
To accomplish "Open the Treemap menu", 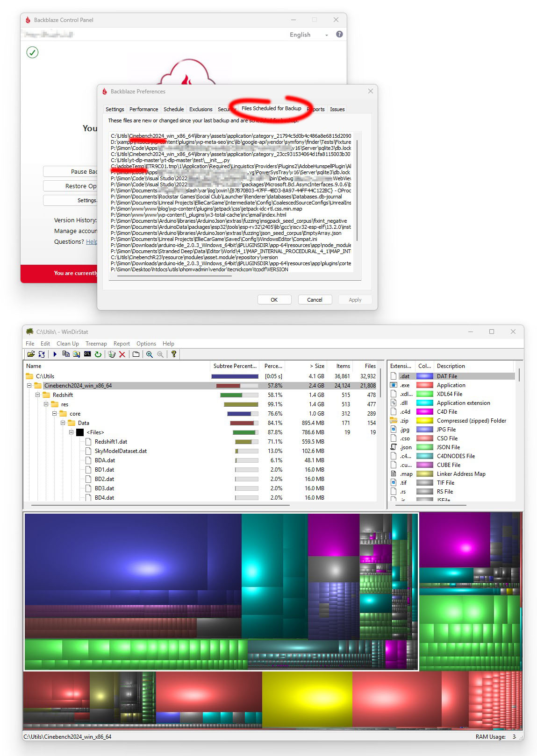I will (x=96, y=344).
